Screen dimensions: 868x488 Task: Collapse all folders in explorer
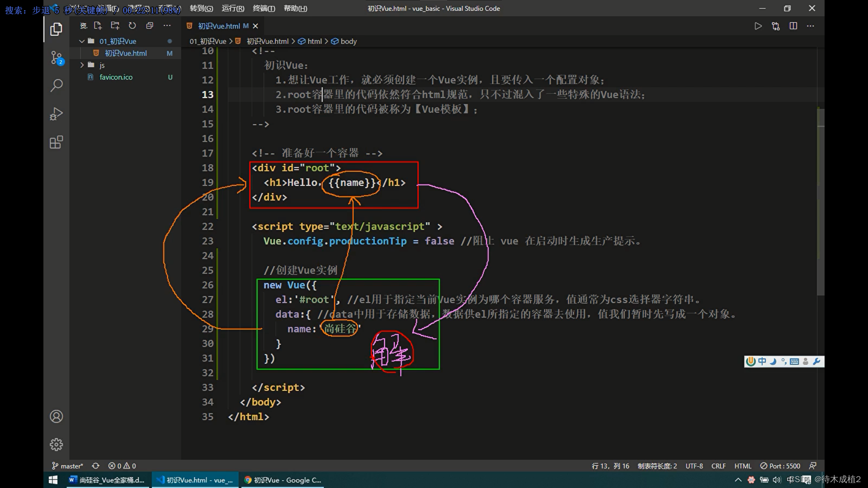(150, 26)
